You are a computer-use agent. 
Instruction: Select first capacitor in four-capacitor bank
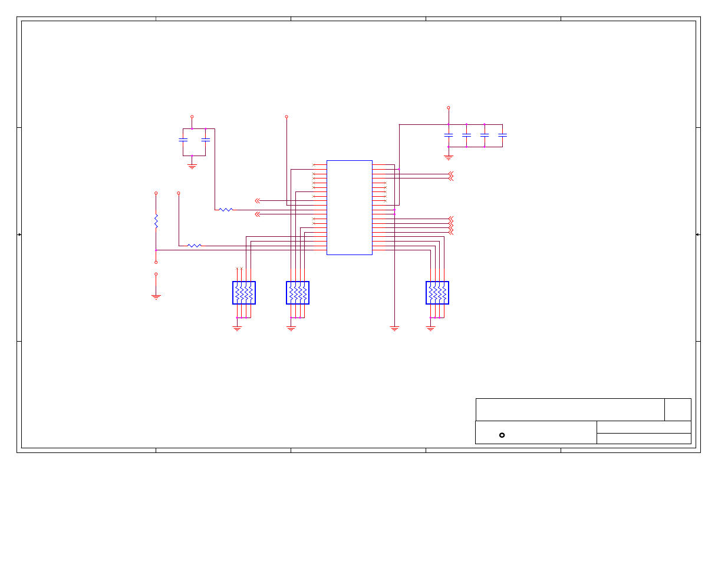tap(448, 135)
